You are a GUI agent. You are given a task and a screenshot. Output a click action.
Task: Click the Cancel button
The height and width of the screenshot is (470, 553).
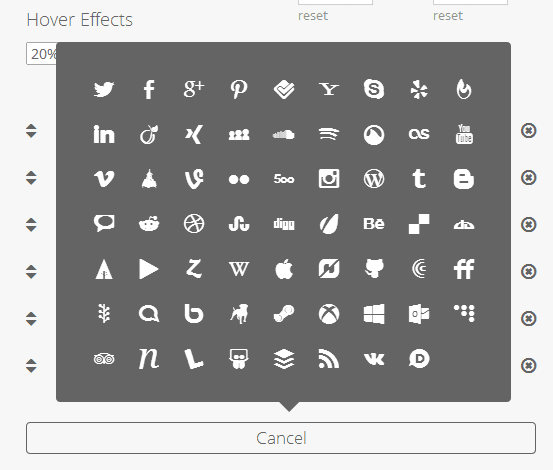(281, 438)
